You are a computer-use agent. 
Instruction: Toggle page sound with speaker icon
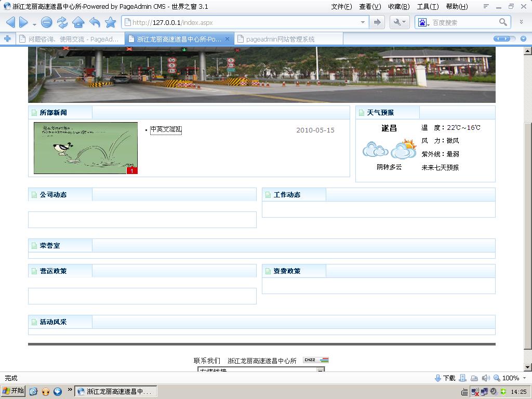[486, 378]
